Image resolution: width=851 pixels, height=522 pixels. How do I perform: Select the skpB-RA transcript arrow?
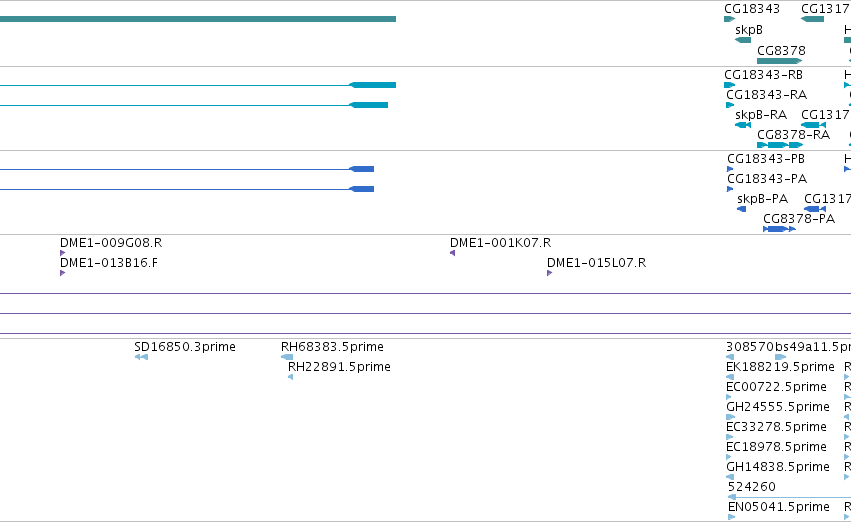pos(743,125)
